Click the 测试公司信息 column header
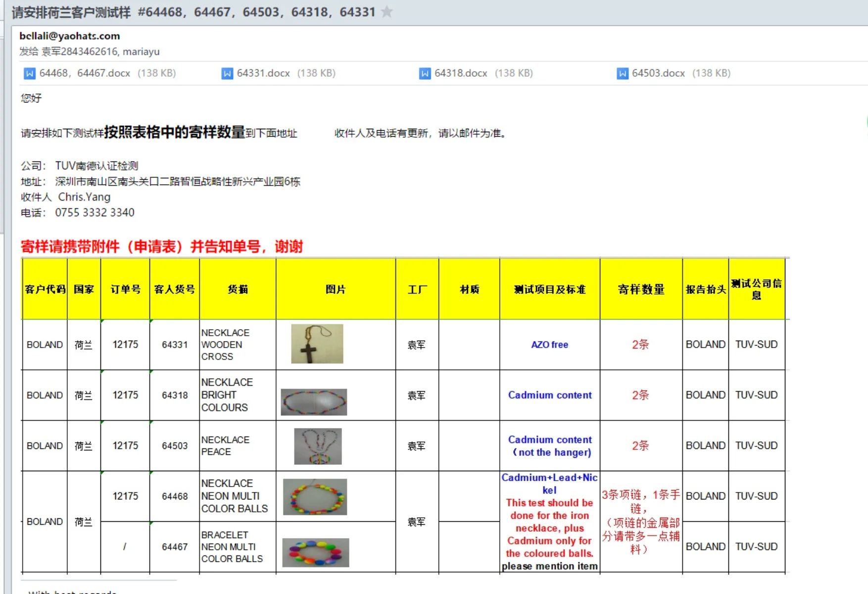 click(x=757, y=289)
